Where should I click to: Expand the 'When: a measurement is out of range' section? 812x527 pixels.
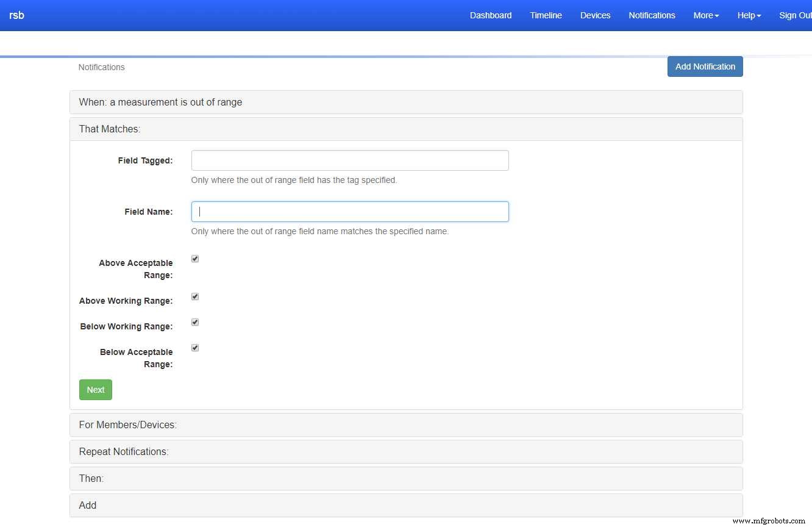(160, 102)
